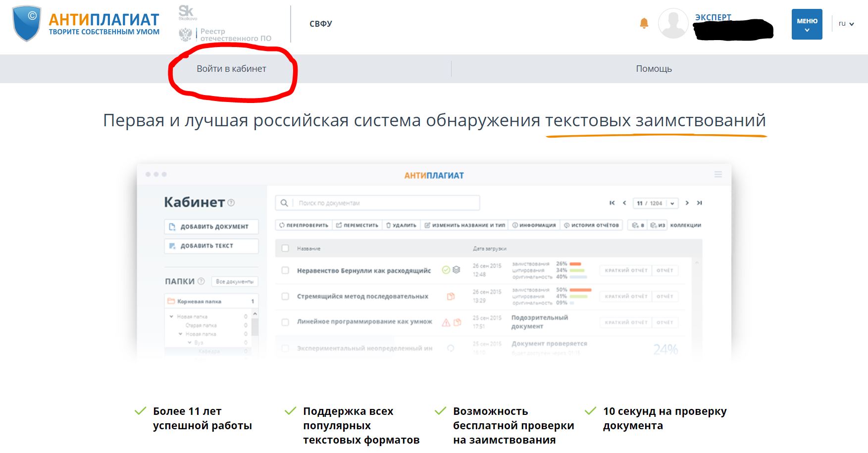Click the first-page arrow in preview pagination

click(x=612, y=203)
